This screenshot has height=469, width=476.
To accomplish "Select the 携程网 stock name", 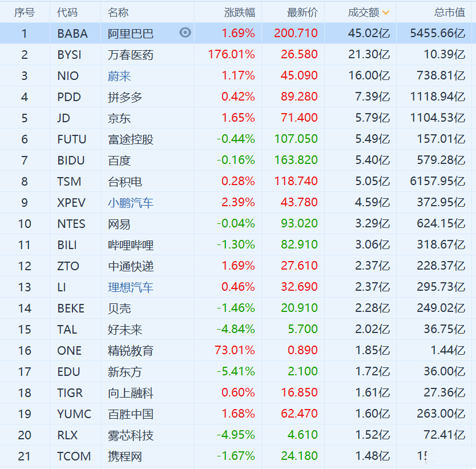I will coord(125,456).
